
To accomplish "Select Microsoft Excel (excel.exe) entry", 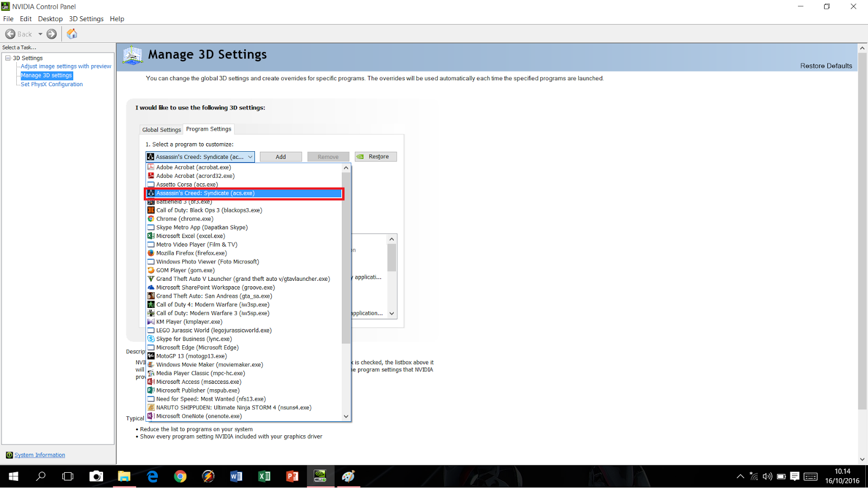I will [x=244, y=236].
